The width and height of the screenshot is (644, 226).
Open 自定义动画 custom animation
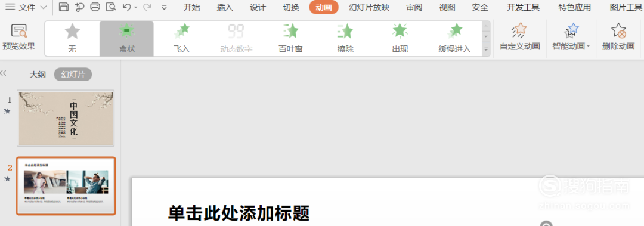pyautogui.click(x=519, y=36)
